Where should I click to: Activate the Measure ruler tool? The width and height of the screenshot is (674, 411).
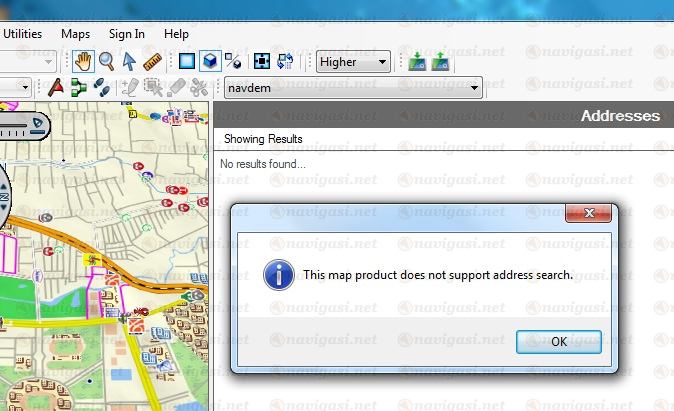(152, 62)
